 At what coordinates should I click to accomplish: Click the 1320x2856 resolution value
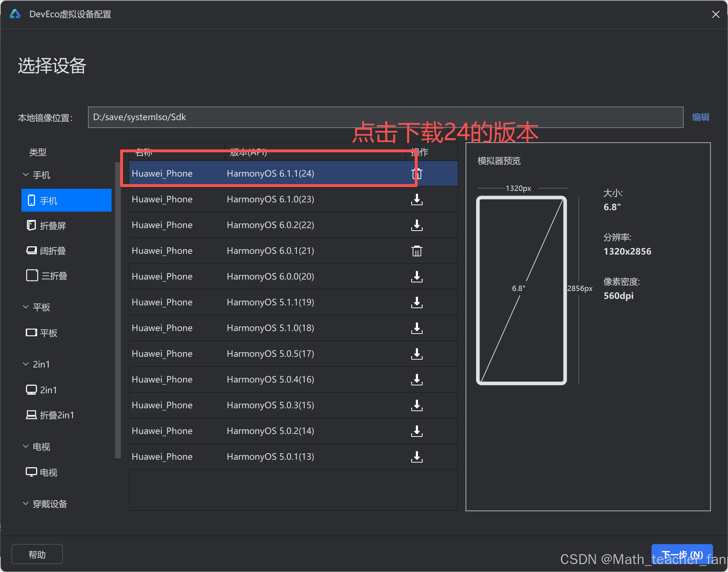click(x=627, y=251)
